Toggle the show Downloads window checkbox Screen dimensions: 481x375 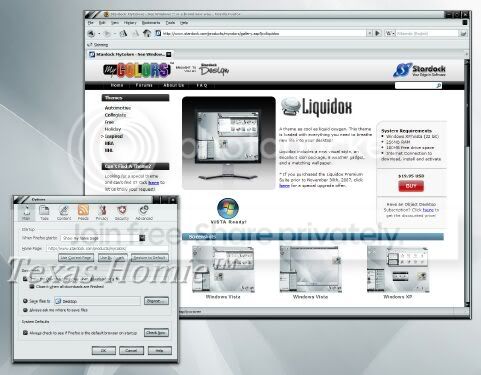click(x=25, y=279)
